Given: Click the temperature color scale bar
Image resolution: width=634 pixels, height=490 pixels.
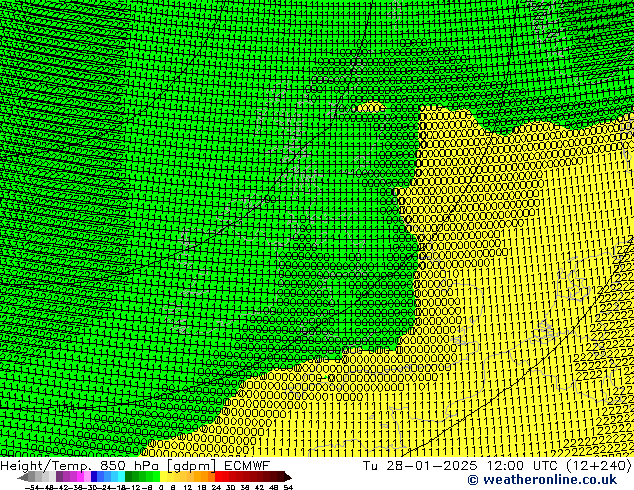Looking at the screenshot, I should pyautogui.click(x=154, y=477).
